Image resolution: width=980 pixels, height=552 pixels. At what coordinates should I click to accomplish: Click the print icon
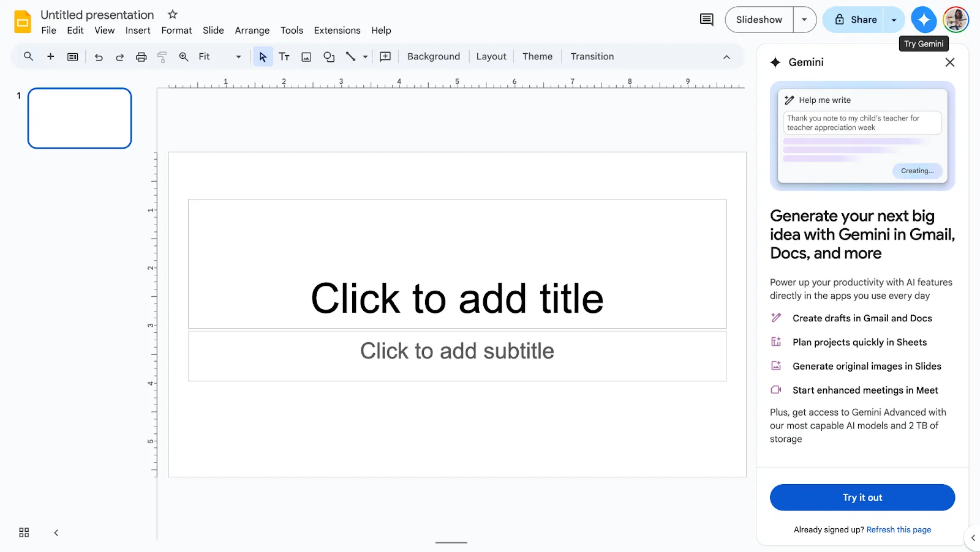click(x=141, y=57)
